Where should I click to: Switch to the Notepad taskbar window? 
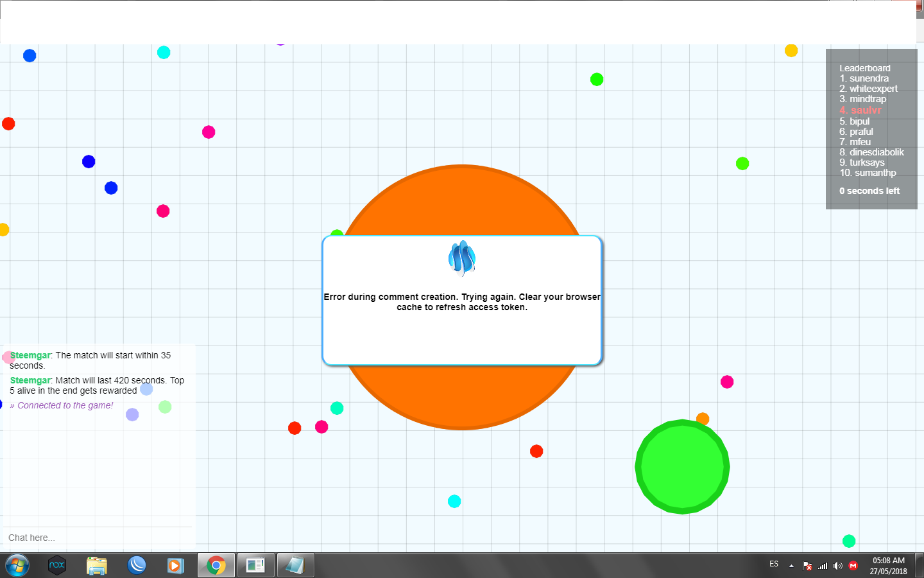[x=295, y=565]
